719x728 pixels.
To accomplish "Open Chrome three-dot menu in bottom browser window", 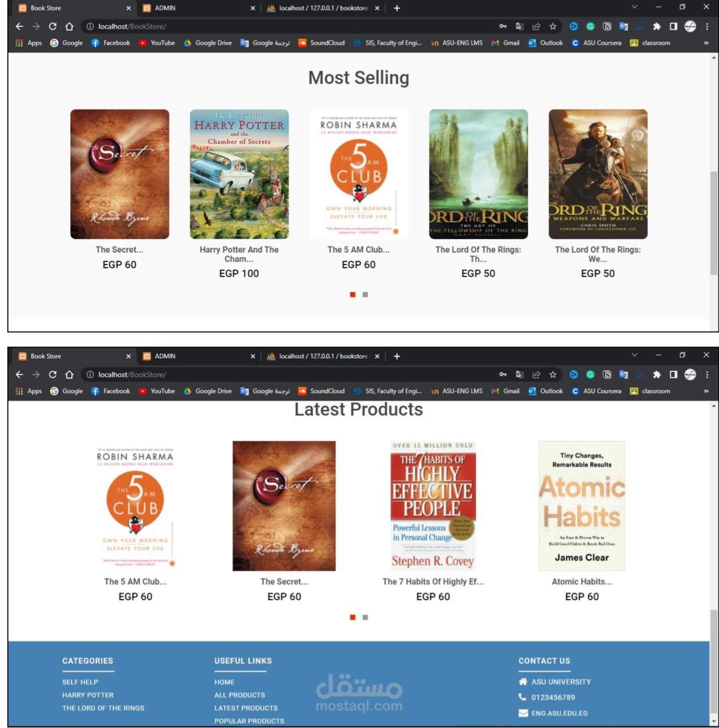I will tap(707, 374).
